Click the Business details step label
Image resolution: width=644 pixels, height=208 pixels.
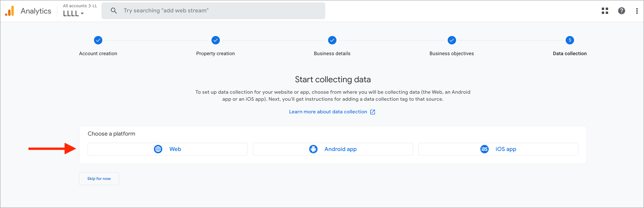pyautogui.click(x=332, y=53)
